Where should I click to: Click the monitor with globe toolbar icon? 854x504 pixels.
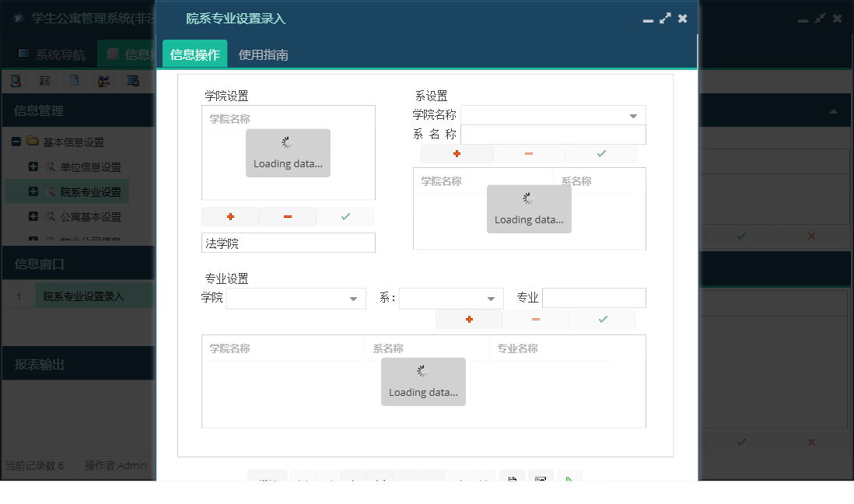131,80
